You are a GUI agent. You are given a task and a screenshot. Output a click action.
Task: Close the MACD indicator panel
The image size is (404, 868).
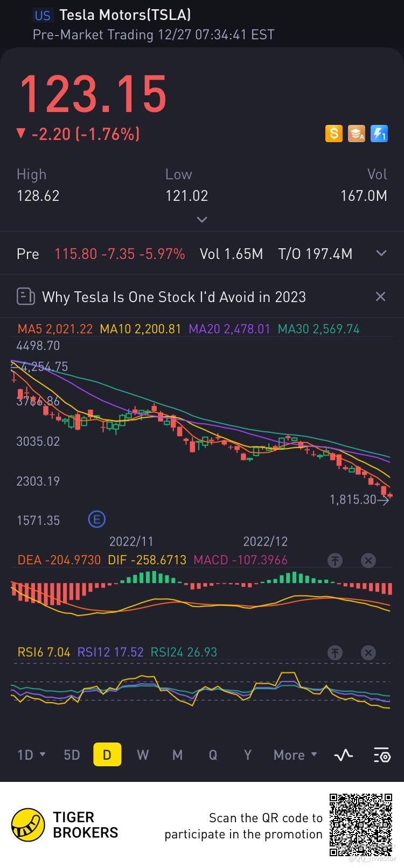(368, 561)
